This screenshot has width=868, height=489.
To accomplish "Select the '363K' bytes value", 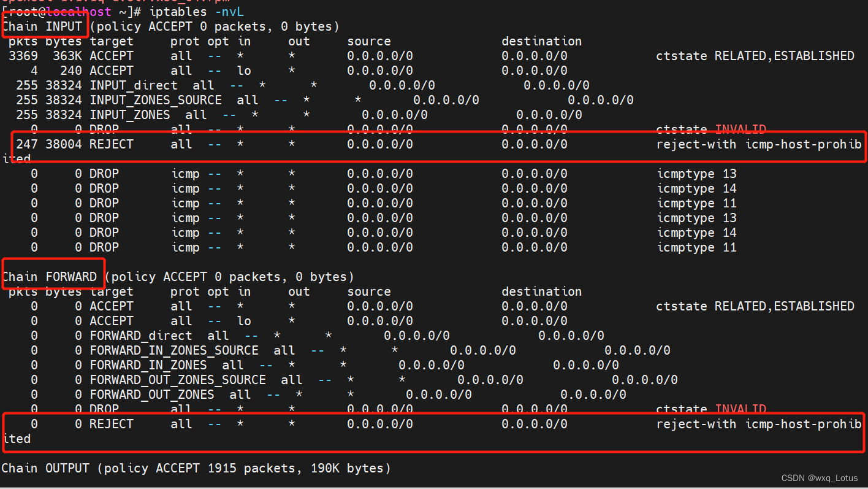I will click(x=67, y=56).
